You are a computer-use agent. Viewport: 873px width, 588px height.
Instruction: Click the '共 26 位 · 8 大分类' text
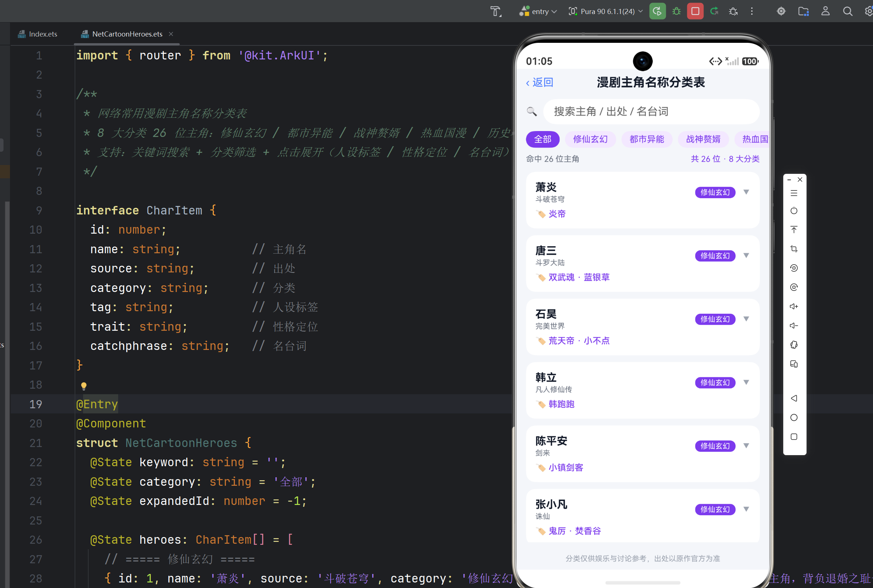(x=725, y=159)
